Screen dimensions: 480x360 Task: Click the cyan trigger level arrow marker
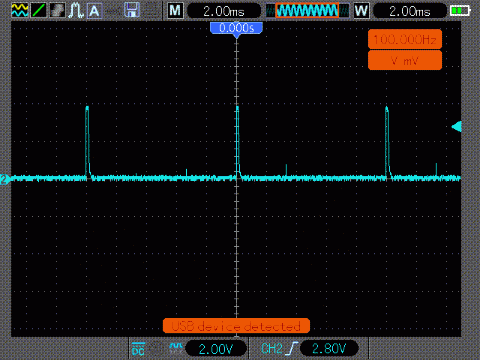point(456,127)
